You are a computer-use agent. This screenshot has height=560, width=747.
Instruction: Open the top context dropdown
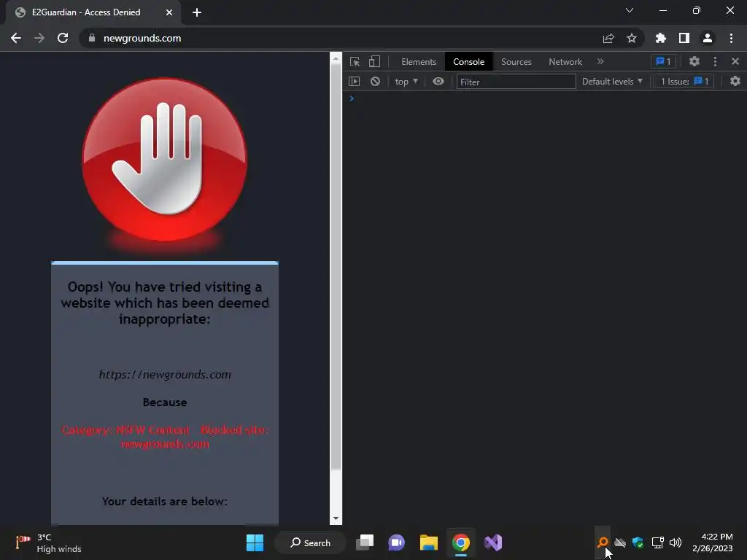[x=406, y=82]
